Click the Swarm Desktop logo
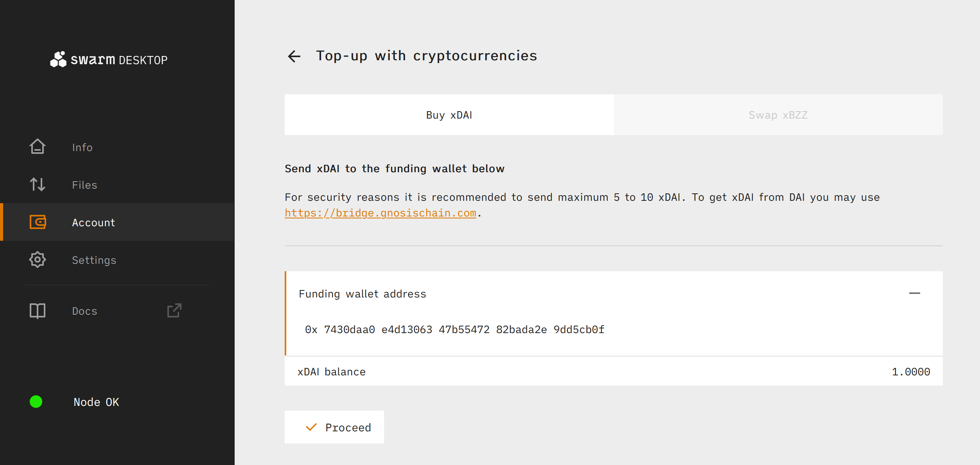Image resolution: width=980 pixels, height=465 pixels. click(109, 59)
